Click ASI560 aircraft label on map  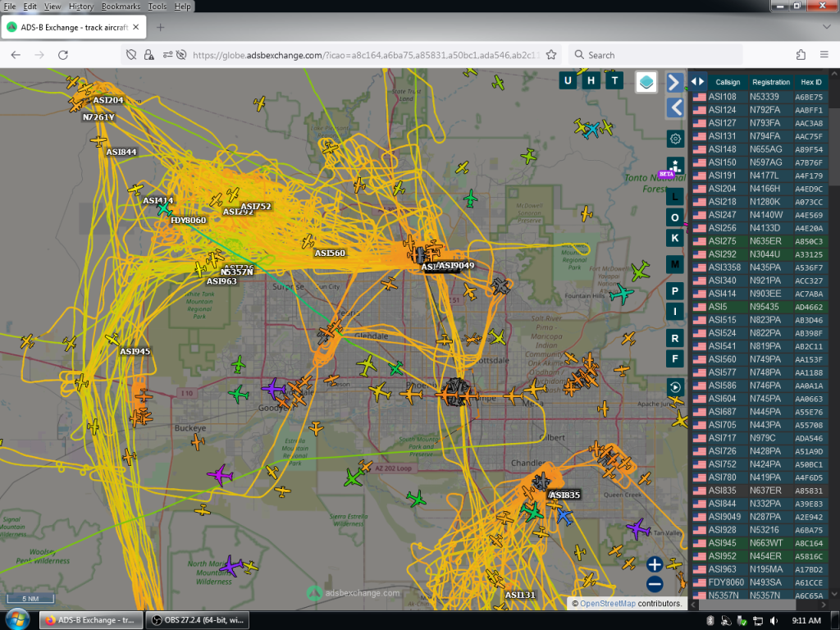(330, 253)
